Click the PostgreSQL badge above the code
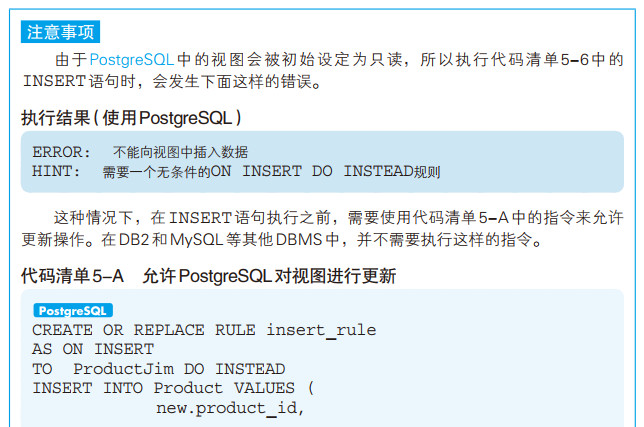644x427 pixels. [x=73, y=310]
